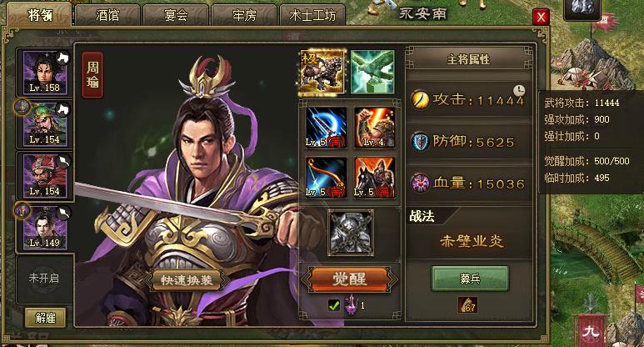
Task: Click the 快速换装 button
Action: pos(187,280)
